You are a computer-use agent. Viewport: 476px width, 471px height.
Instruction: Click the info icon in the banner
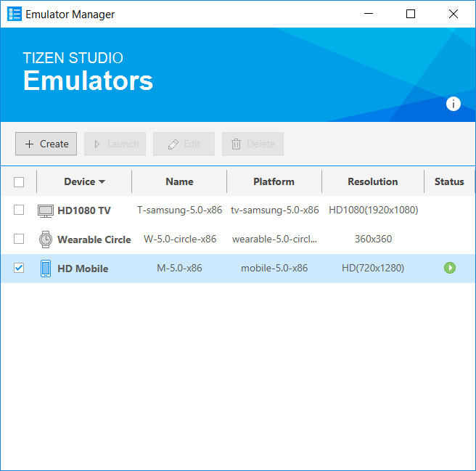[454, 104]
